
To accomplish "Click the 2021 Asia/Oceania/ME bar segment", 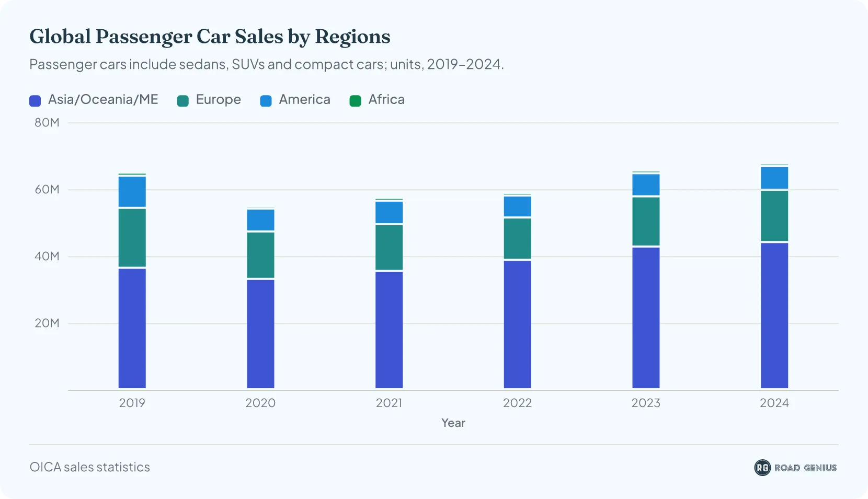I will coord(389,330).
